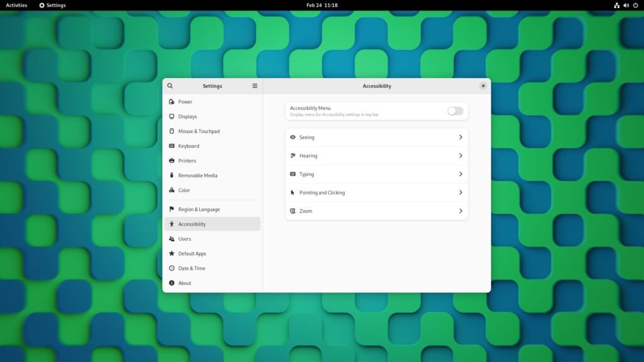Click the Accessibility figure icon in sidebar
Image resolution: width=644 pixels, height=362 pixels.
[x=172, y=224]
